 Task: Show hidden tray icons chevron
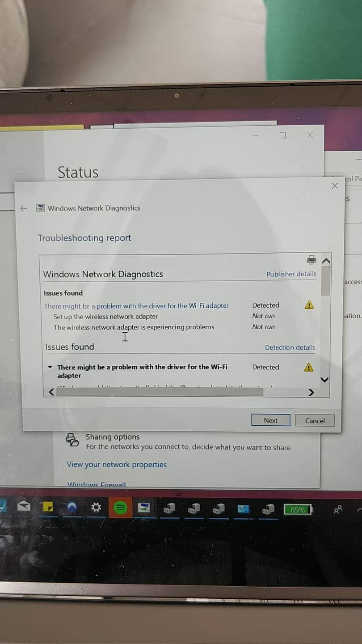coord(359,509)
